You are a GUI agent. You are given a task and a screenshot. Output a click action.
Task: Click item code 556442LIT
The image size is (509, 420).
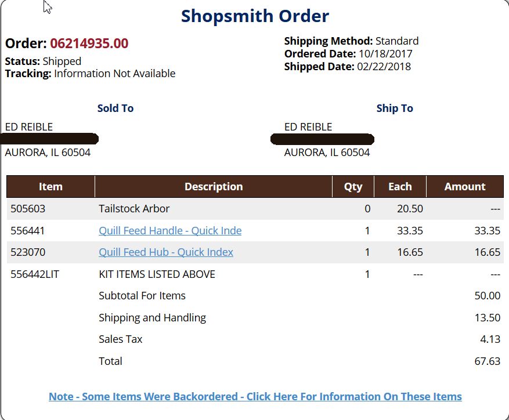tap(35, 274)
